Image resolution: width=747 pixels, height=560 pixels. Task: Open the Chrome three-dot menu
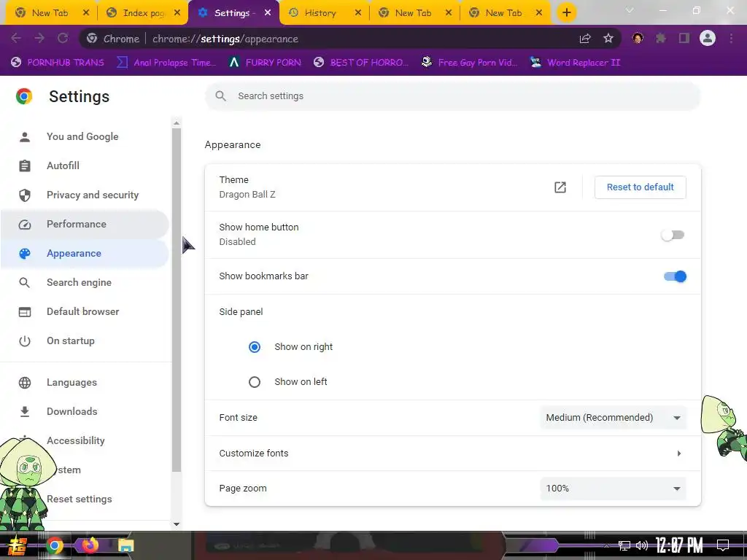coord(731,38)
